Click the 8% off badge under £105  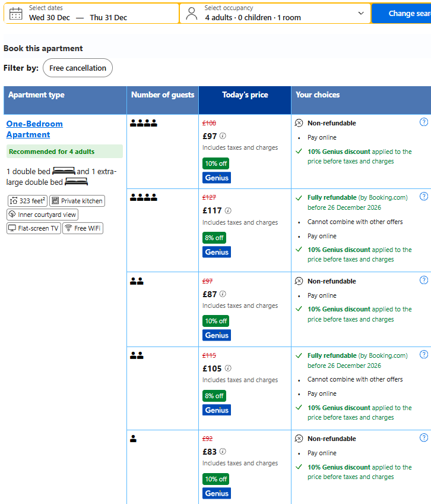[x=214, y=396]
